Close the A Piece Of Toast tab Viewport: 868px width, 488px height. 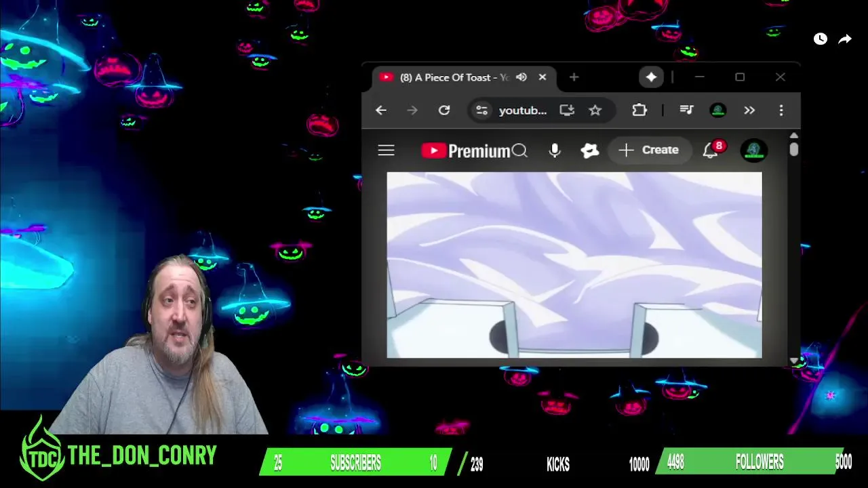[542, 77]
